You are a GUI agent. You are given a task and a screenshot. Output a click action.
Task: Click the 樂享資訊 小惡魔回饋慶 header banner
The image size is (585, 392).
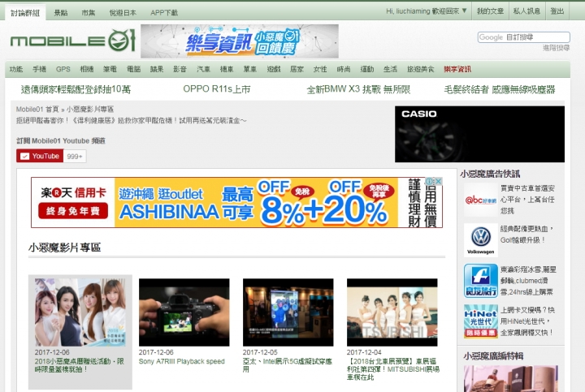click(240, 41)
